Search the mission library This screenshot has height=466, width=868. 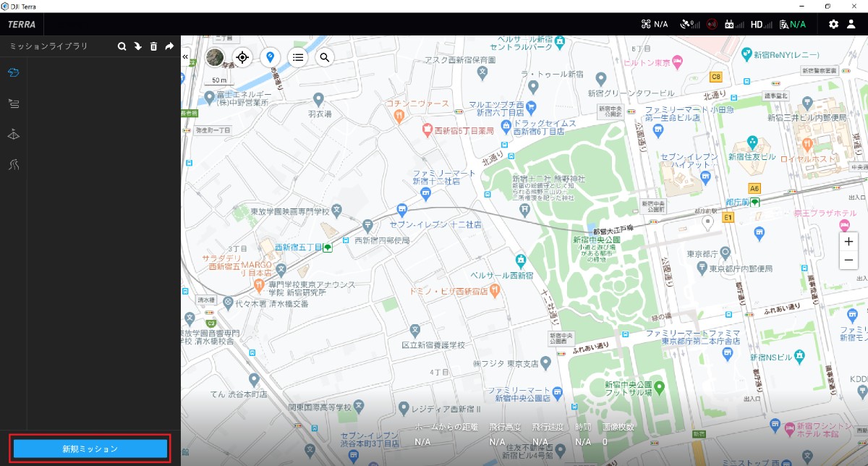[122, 46]
